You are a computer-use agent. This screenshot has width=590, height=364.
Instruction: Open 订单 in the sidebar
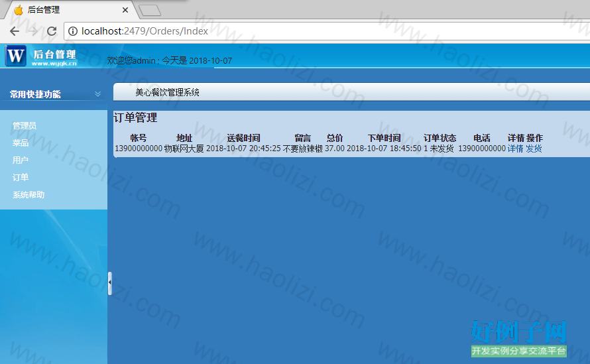(21, 177)
